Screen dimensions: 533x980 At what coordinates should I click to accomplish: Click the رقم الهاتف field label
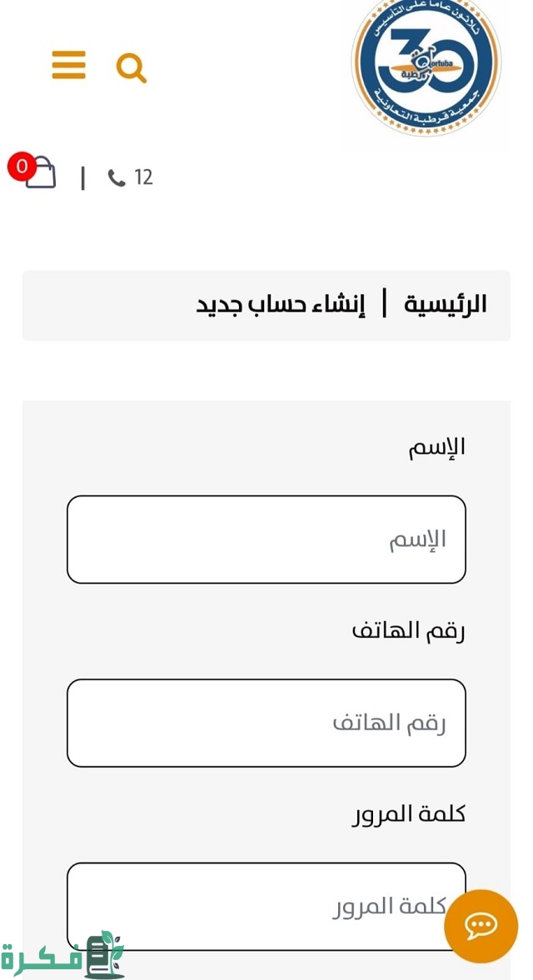click(408, 630)
